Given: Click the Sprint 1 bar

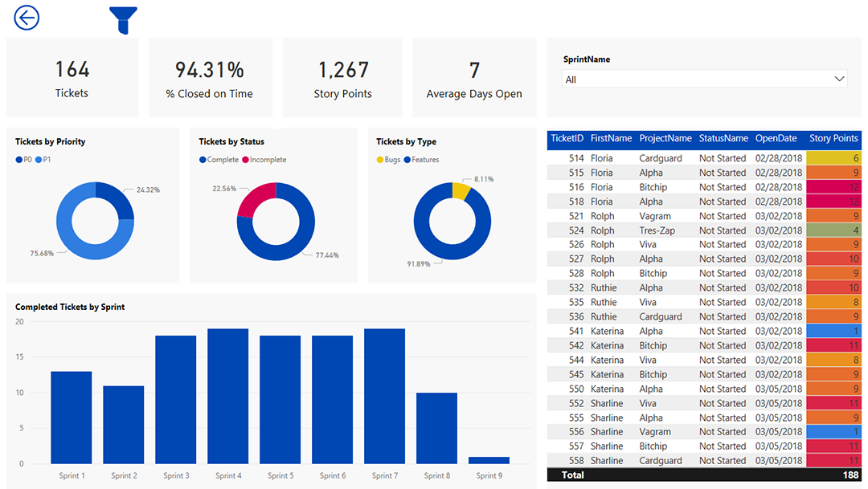Looking at the screenshot, I should [72, 418].
